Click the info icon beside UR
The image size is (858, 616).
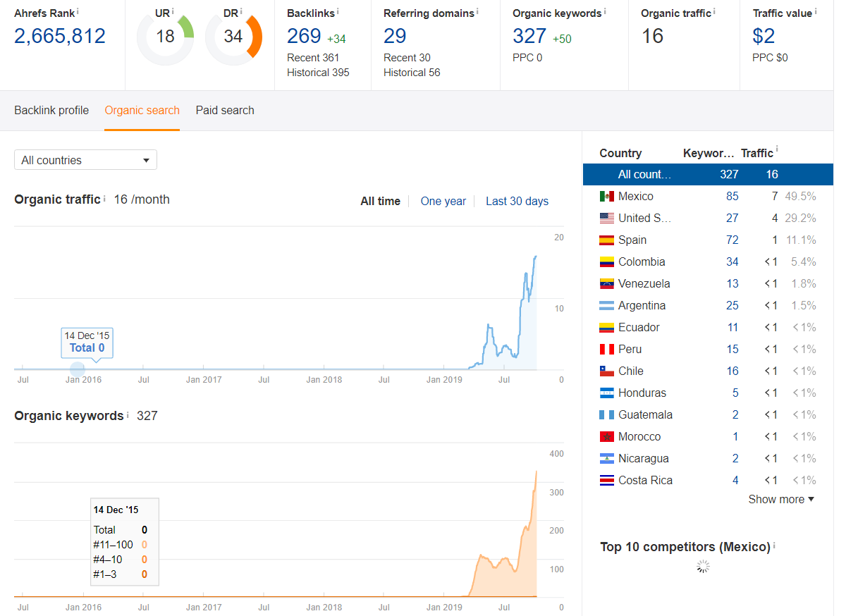[x=173, y=11]
